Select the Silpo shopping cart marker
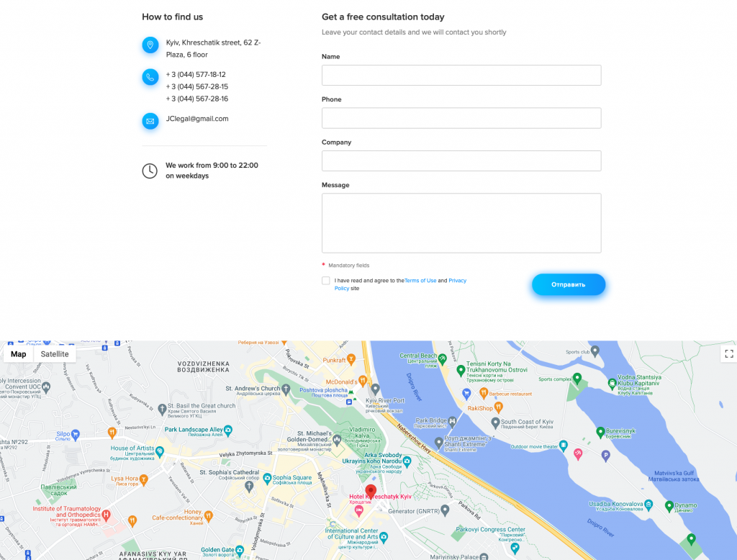Viewport: 737px width, 560px height. [x=75, y=435]
